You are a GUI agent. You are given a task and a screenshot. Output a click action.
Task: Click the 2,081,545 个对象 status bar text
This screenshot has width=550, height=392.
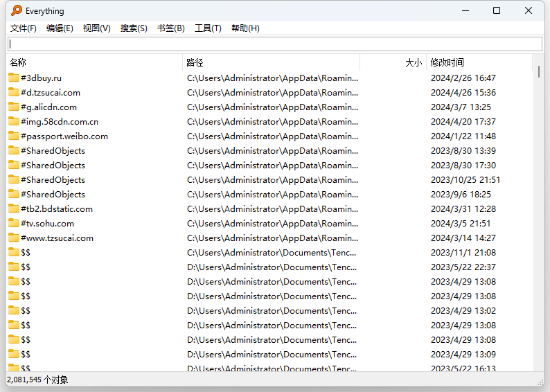pyautogui.click(x=37, y=380)
